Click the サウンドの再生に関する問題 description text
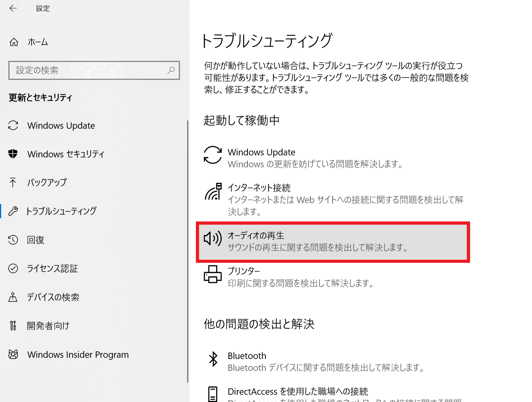 pyautogui.click(x=318, y=247)
